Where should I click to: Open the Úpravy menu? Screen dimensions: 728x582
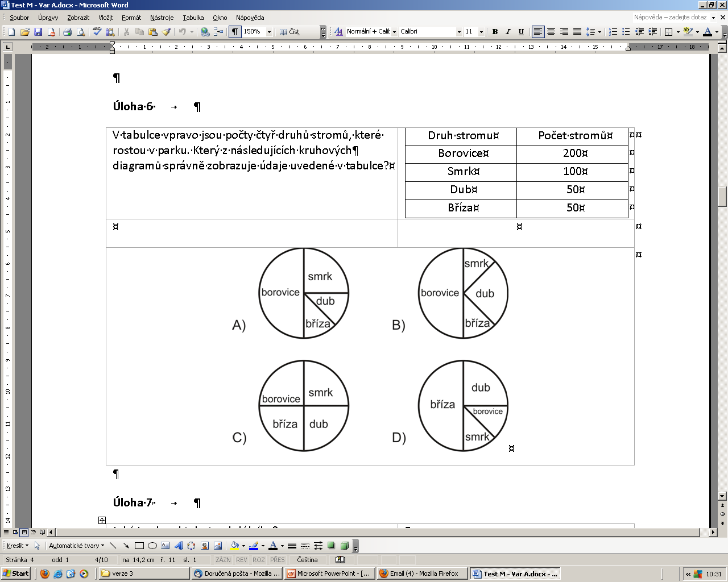[x=48, y=18]
